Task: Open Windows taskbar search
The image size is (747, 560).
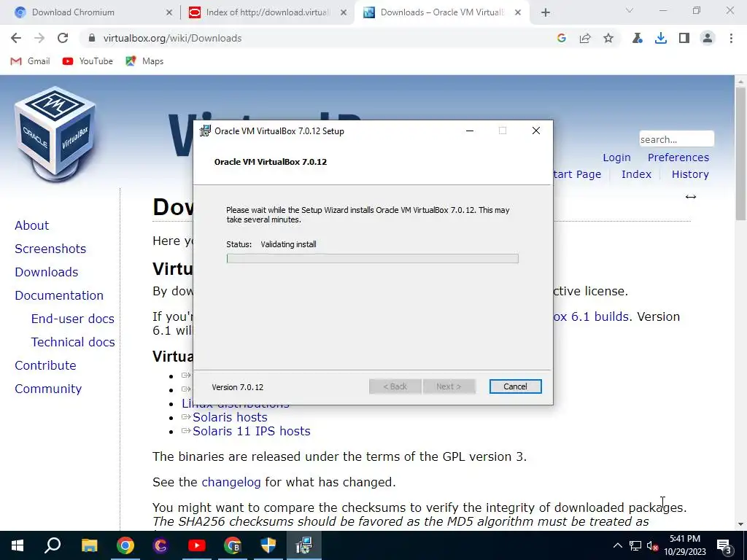Action: (53, 545)
